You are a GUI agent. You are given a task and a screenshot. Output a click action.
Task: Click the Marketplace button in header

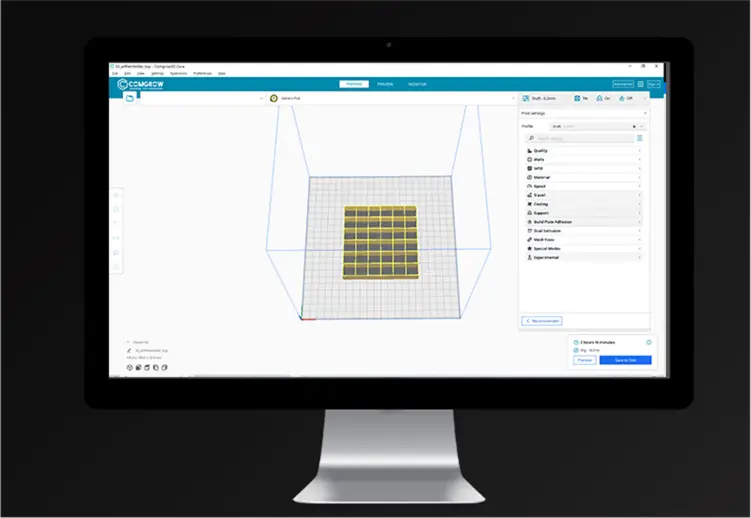pos(622,85)
